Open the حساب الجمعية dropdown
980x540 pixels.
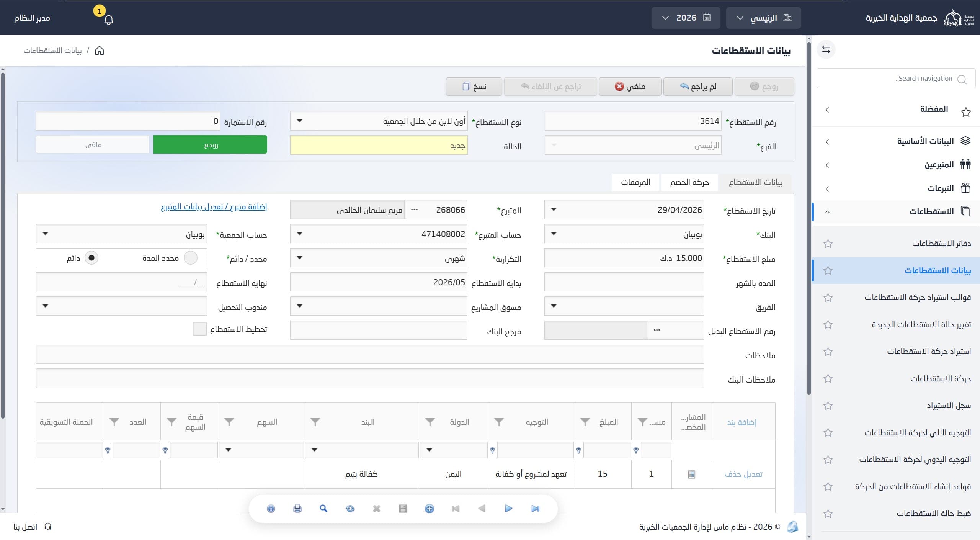coord(46,234)
